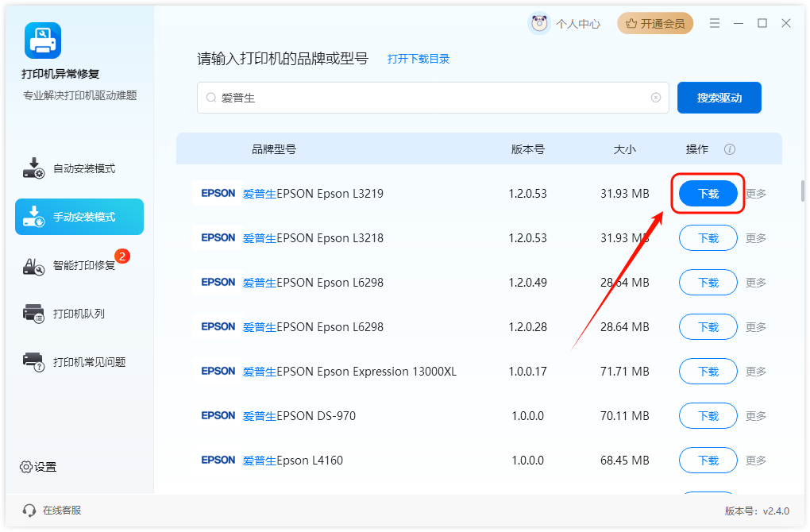Open the hamburger menu in title bar
Screen dimensions: 810x532
pyautogui.click(x=715, y=23)
